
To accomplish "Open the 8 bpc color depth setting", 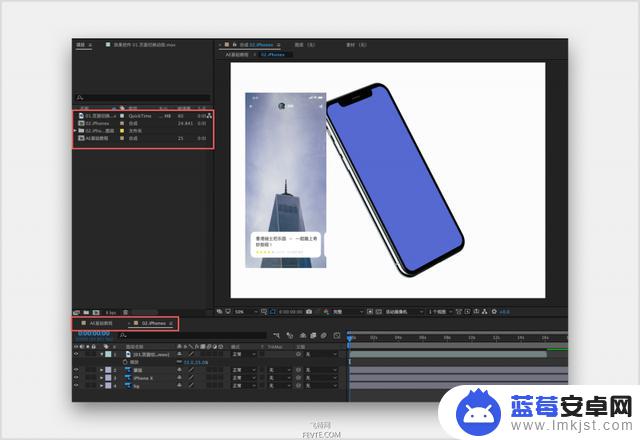I will (111, 313).
